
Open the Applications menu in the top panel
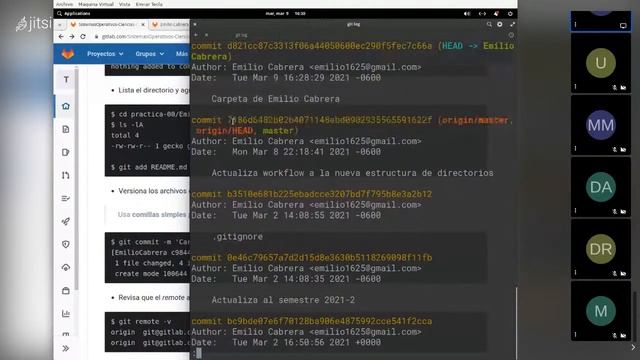[x=74, y=13]
